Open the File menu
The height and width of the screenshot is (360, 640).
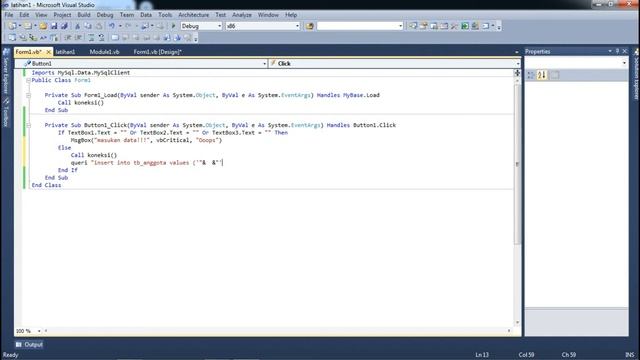(x=9, y=15)
